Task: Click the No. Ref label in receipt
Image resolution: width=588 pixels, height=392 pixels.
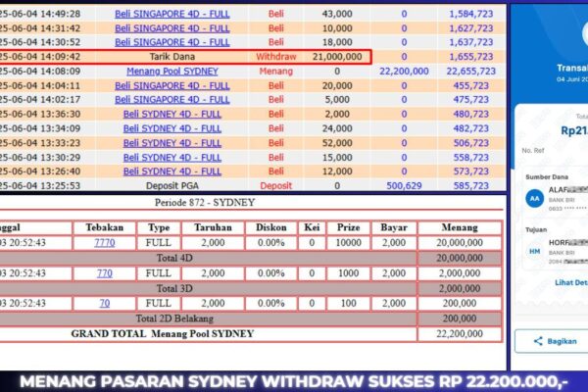Action: [x=533, y=150]
